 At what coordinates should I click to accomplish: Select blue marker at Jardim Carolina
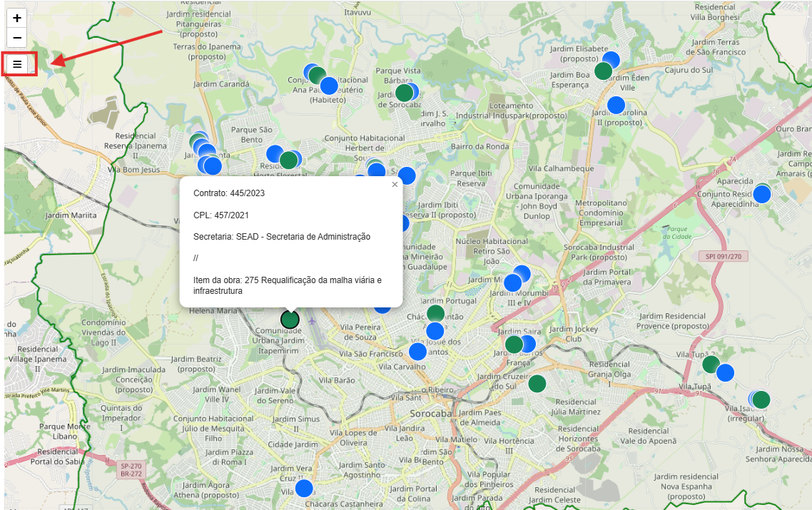[x=616, y=106]
